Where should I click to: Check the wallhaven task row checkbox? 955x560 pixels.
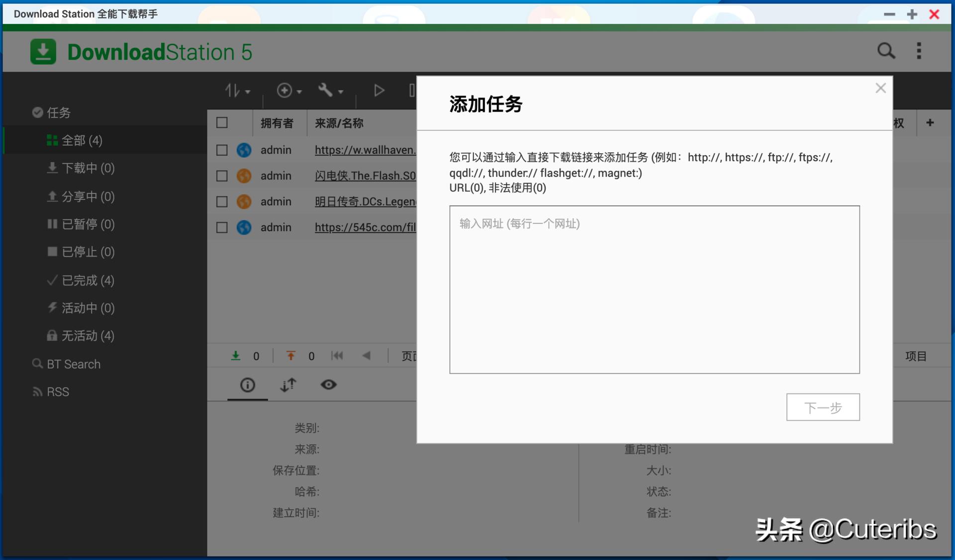point(222,150)
